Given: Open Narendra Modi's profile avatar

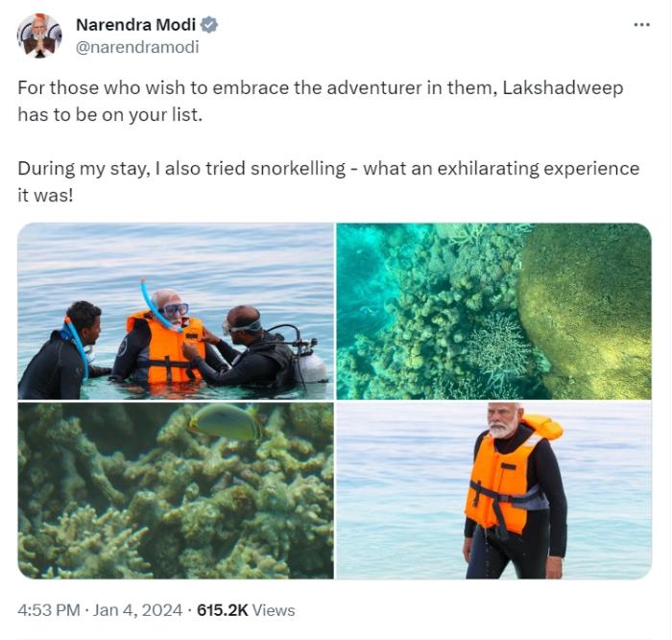Looking at the screenshot, I should click(39, 36).
